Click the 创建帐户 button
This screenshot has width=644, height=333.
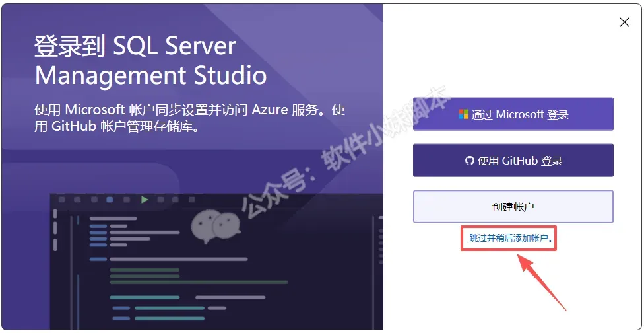(513, 206)
